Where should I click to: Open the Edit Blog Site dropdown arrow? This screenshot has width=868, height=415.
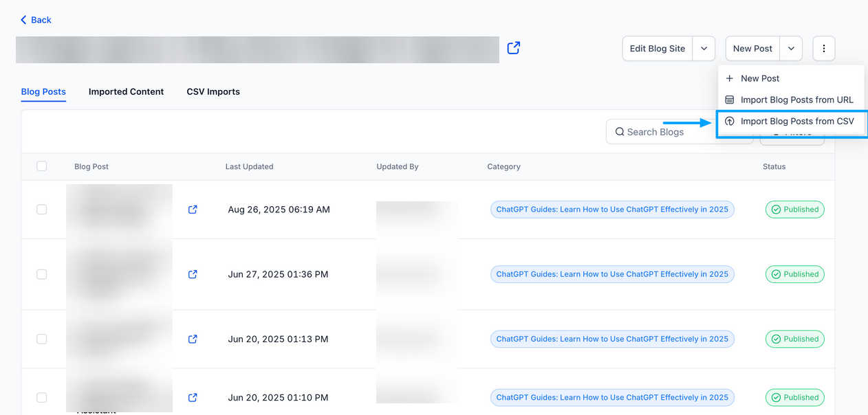[x=704, y=48]
